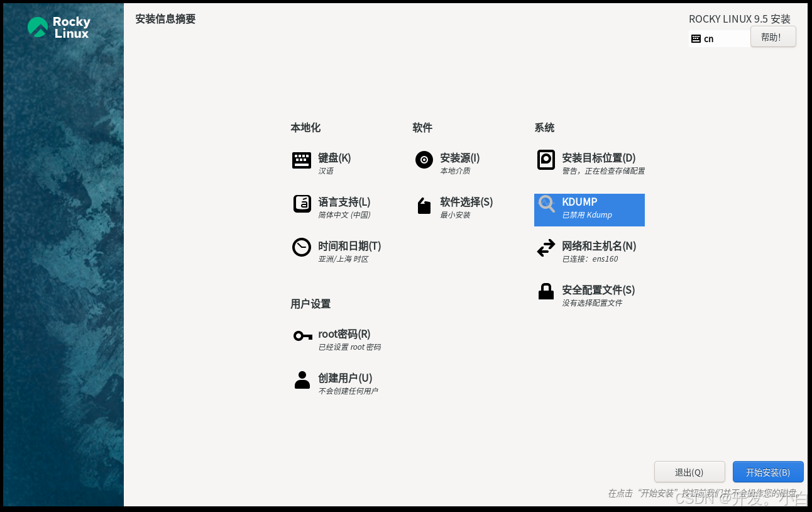This screenshot has width=812, height=512.
Task: Start installation with 开始安装(B)
Action: [x=768, y=472]
